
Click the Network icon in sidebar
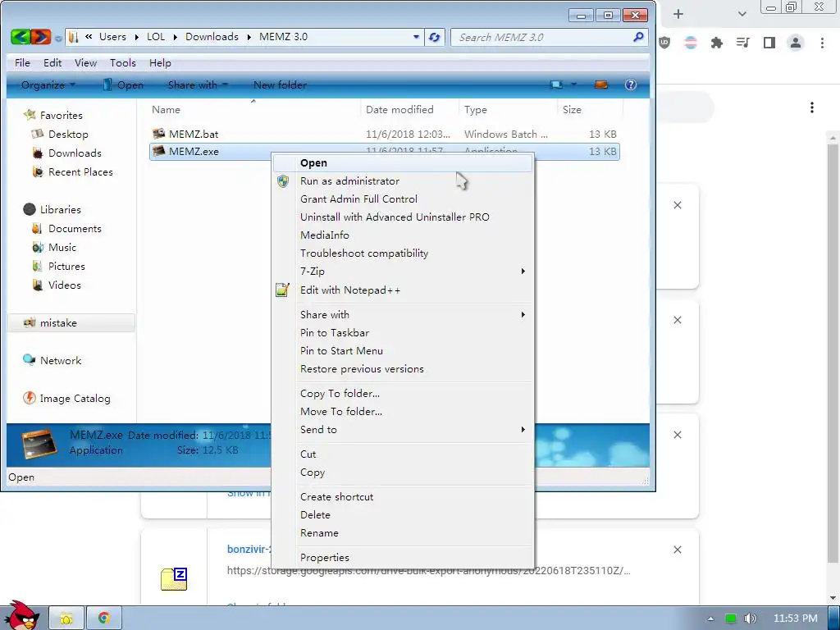coord(29,360)
